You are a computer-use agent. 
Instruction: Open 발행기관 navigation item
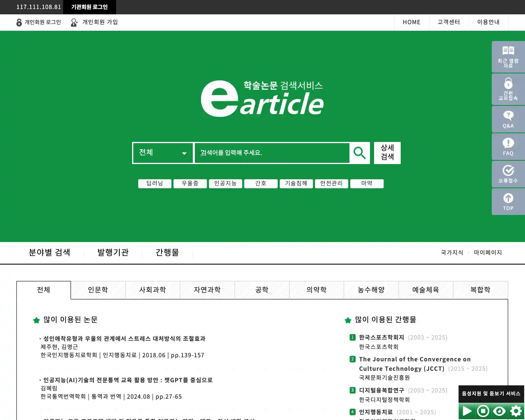coord(113,253)
